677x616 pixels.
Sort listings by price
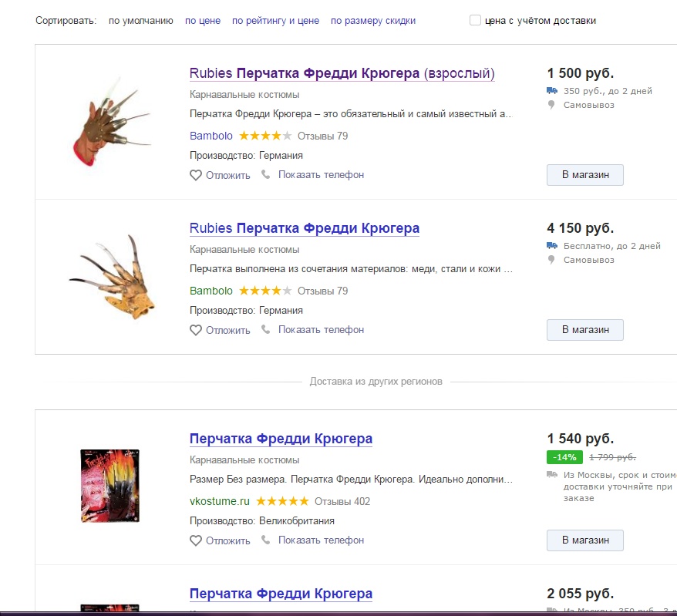pos(203,21)
